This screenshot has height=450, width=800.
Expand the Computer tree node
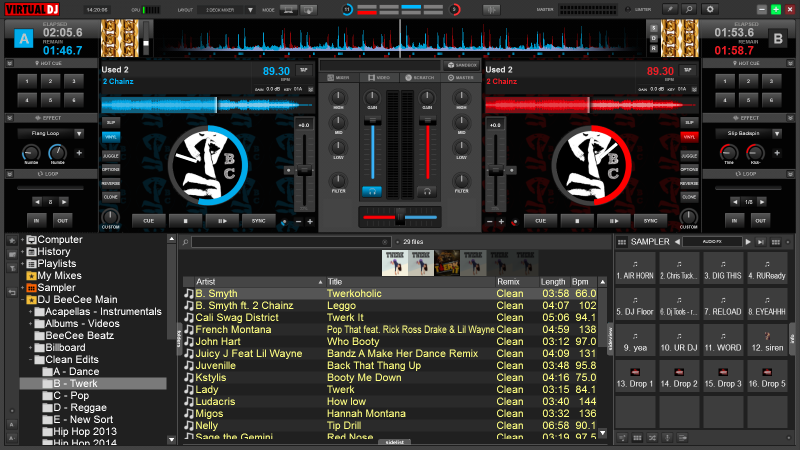click(22, 240)
